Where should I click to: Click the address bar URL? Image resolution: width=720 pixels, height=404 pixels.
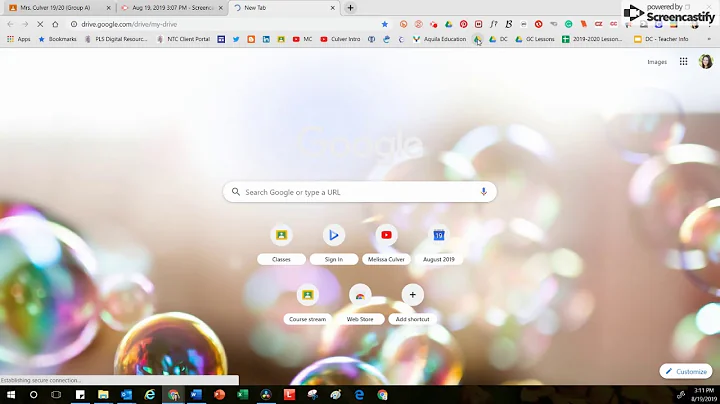tap(129, 24)
